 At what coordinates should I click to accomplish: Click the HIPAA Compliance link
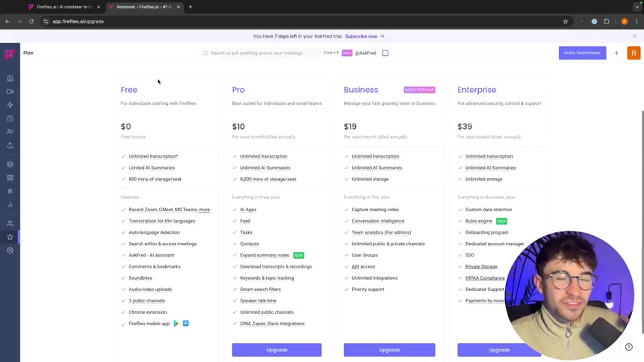coord(485,278)
